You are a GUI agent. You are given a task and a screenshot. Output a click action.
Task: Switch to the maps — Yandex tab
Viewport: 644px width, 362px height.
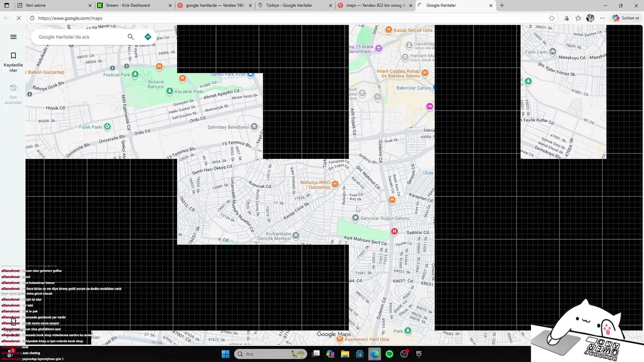tap(376, 6)
